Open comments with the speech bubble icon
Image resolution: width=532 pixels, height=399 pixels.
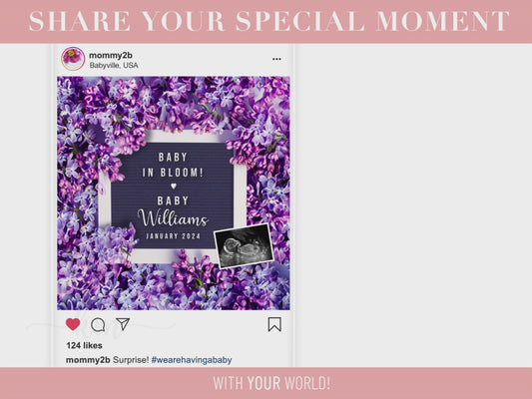[98, 325]
